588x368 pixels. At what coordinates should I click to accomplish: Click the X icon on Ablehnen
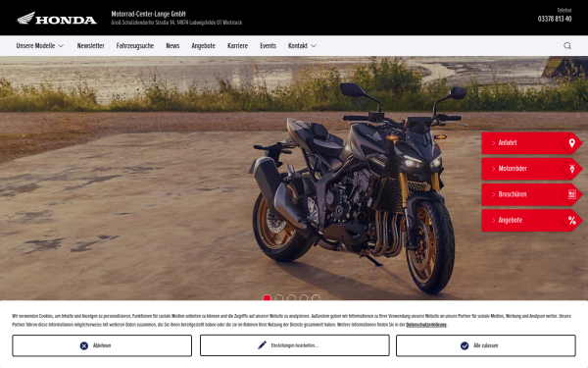tap(84, 345)
